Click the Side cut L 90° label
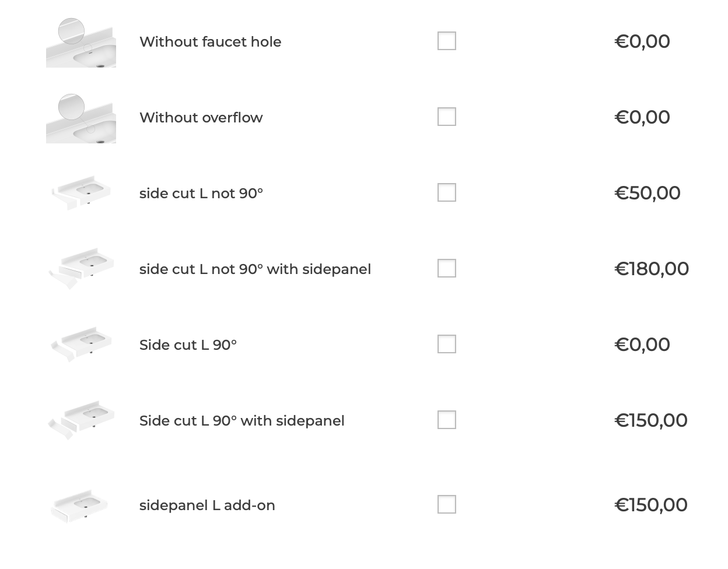Screen dimensions: 728x569 pyautogui.click(x=188, y=345)
